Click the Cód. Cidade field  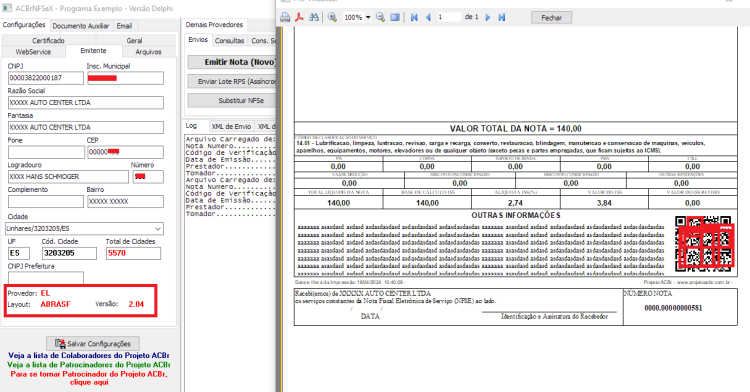[x=69, y=253]
